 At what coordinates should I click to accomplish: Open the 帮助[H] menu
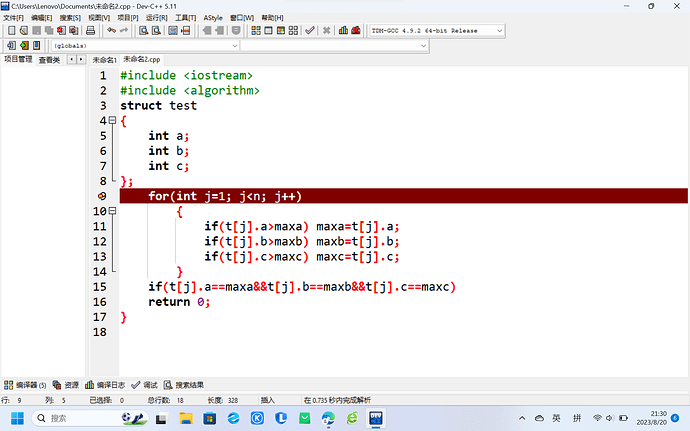coord(272,18)
